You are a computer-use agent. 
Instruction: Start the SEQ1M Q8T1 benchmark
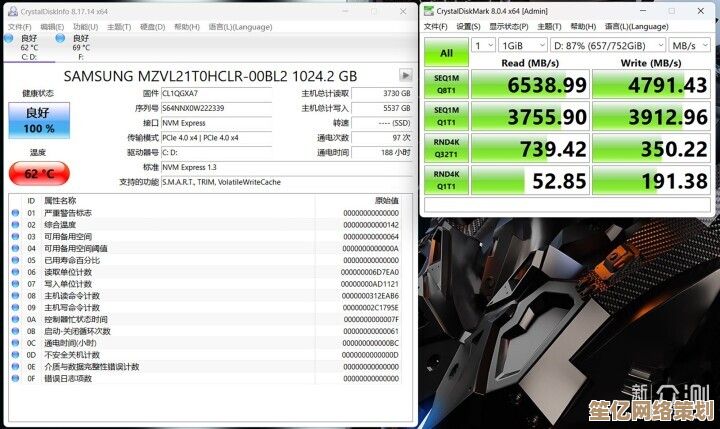tap(446, 85)
